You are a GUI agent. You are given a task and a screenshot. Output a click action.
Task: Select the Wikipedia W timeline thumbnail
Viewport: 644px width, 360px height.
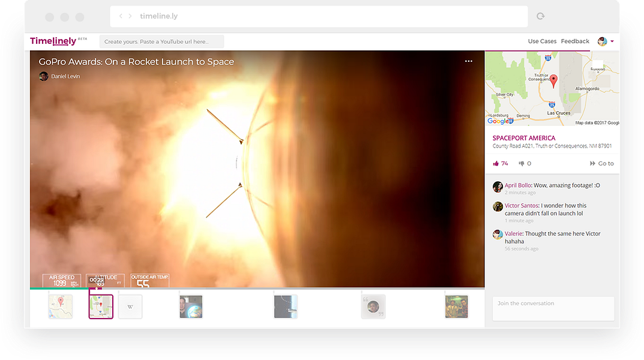click(130, 307)
